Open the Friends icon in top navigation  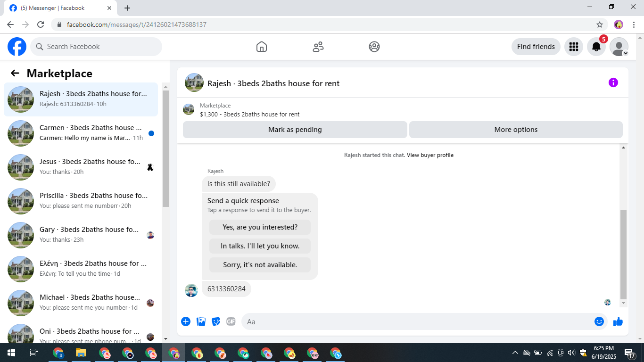(318, 47)
